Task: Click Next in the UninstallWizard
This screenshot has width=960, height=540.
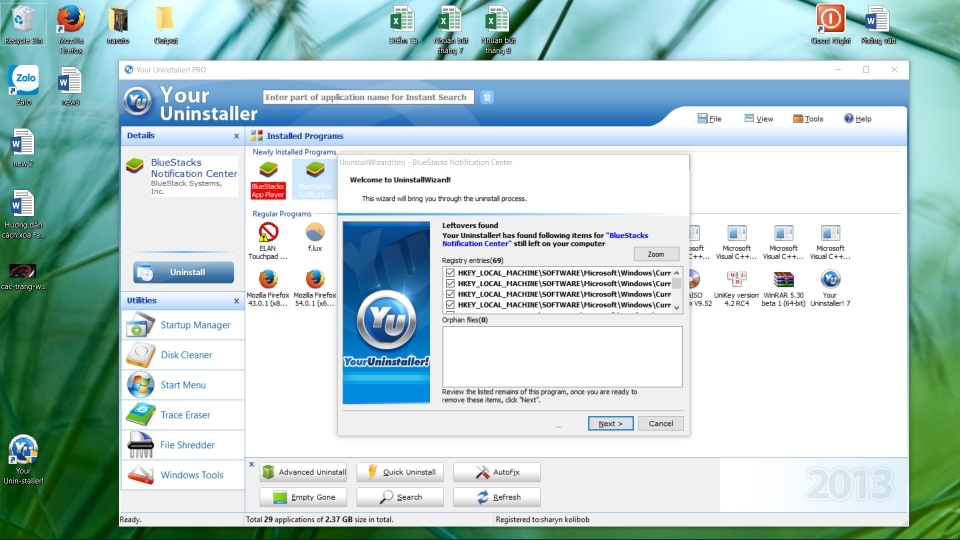Action: click(x=610, y=423)
